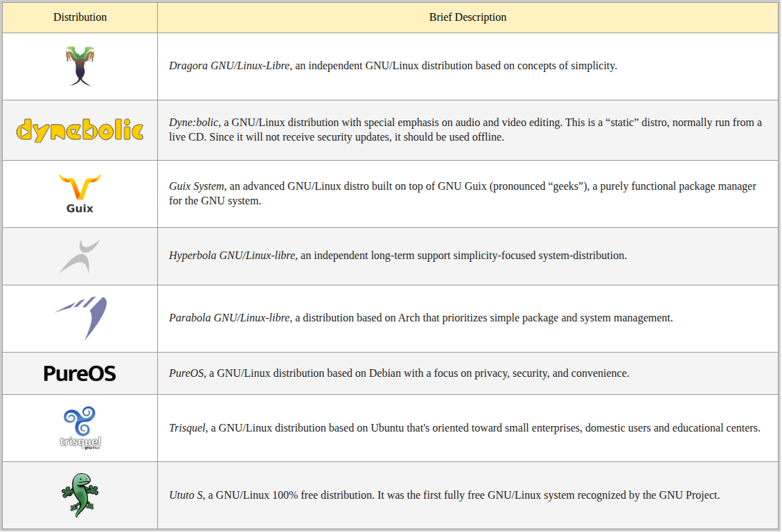This screenshot has height=532, width=782.
Task: Click the purple Parabola logo
Action: [80, 318]
